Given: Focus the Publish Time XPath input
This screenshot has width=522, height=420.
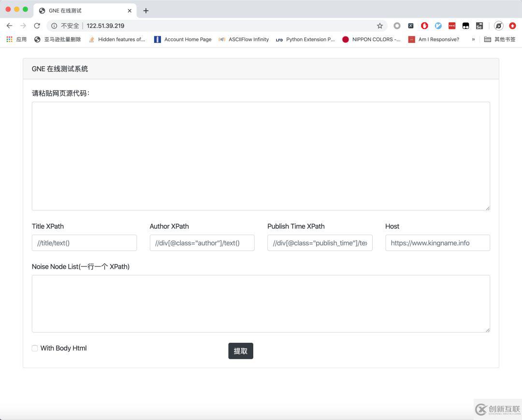Looking at the screenshot, I should 320,243.
